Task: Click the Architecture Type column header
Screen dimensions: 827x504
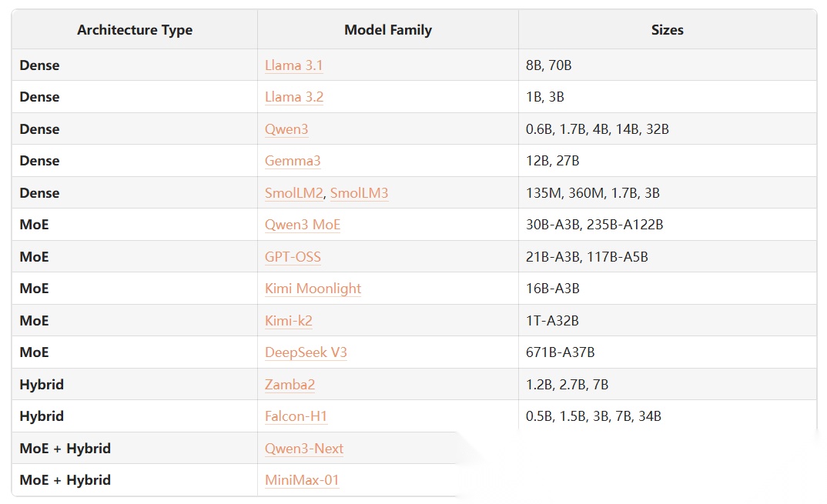Action: pyautogui.click(x=135, y=30)
